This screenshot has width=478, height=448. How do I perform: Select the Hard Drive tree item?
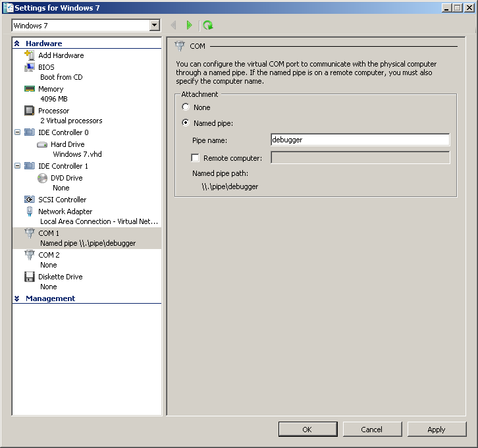(x=68, y=144)
